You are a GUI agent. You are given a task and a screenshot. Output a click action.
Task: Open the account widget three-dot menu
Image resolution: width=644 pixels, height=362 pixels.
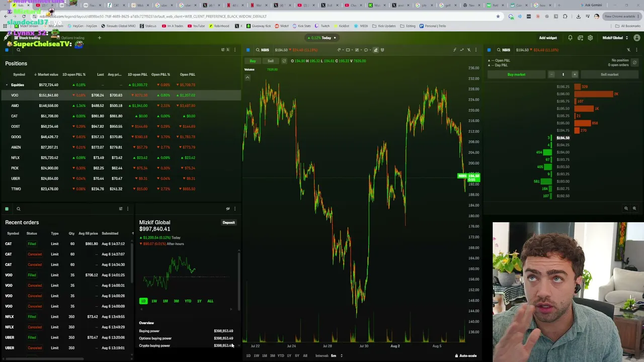click(234, 209)
